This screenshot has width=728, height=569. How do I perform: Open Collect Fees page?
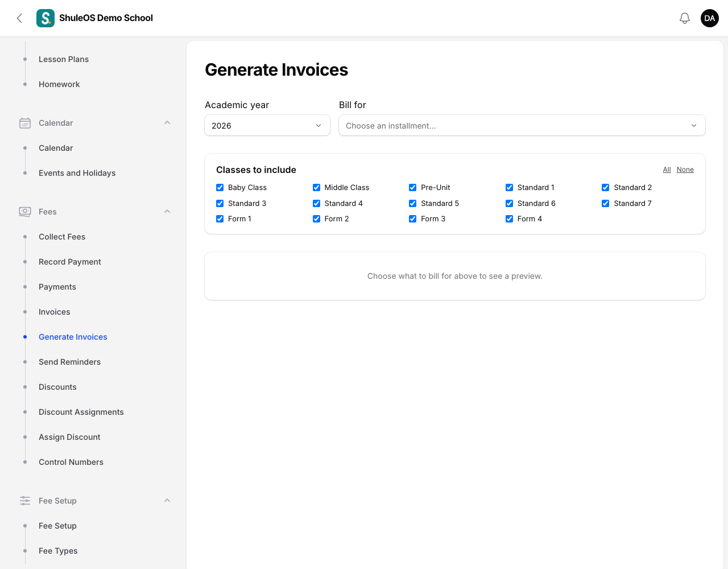coord(62,237)
